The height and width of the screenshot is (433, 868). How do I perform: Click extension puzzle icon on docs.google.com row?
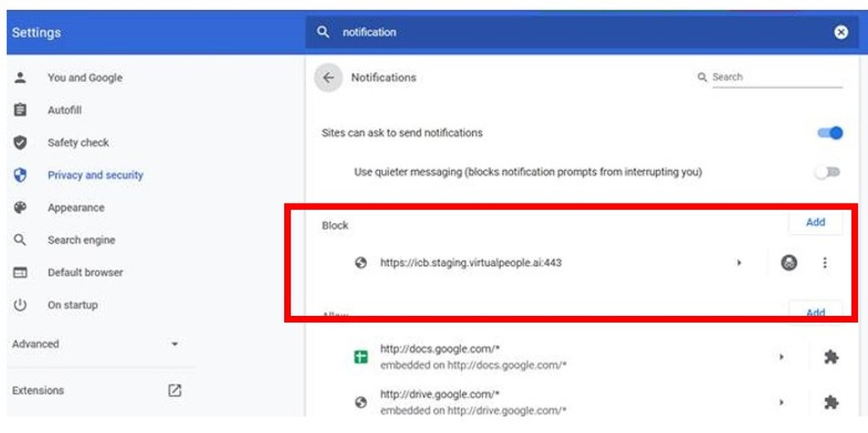click(831, 357)
